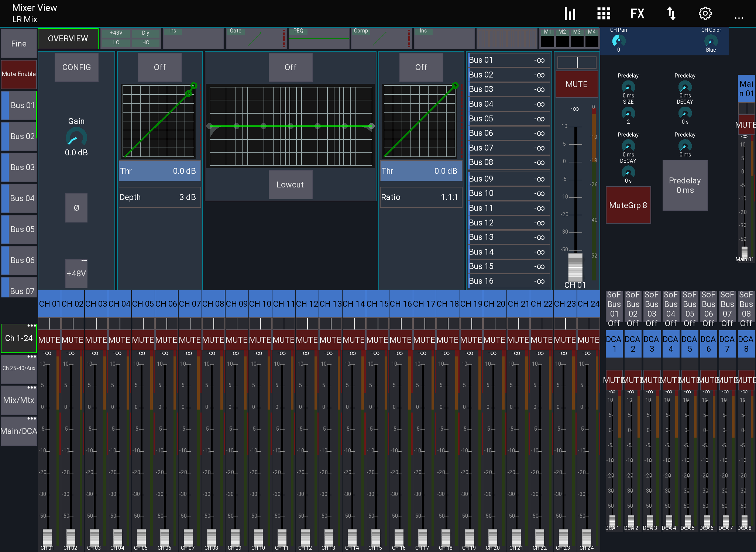Open the routing arrows icon
This screenshot has width=756, height=552.
tap(671, 14)
